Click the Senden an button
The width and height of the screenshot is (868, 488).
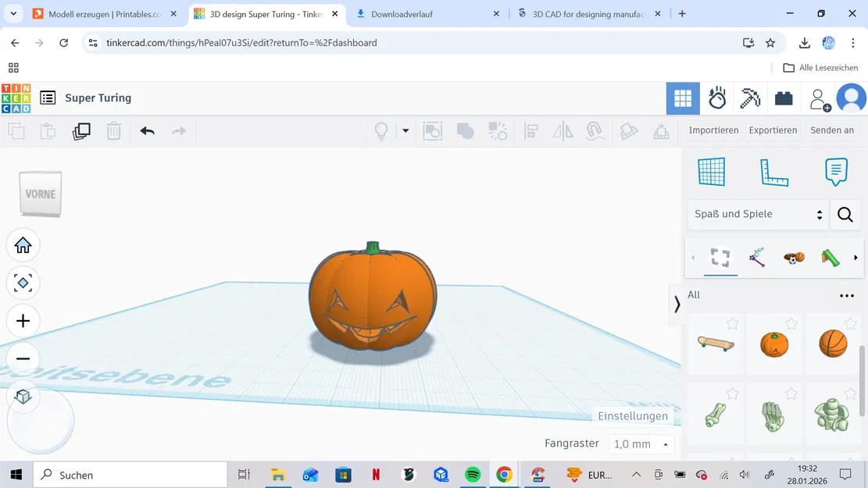832,130
